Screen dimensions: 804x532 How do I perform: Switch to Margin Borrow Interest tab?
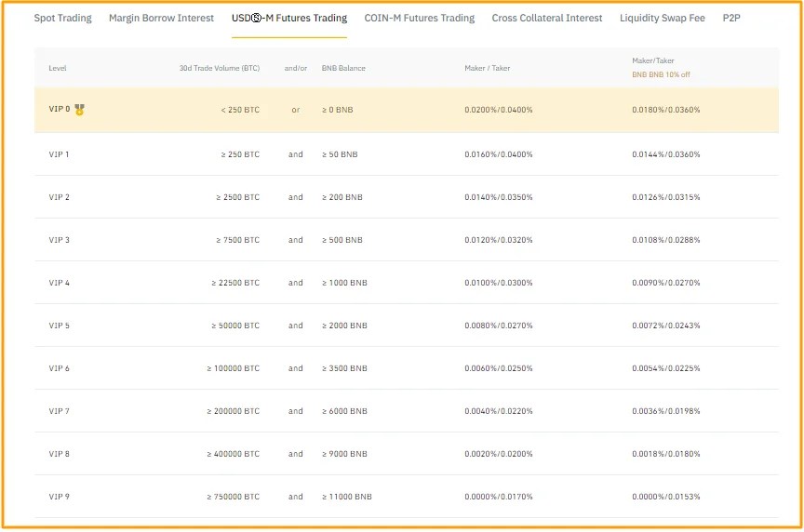pyautogui.click(x=161, y=18)
